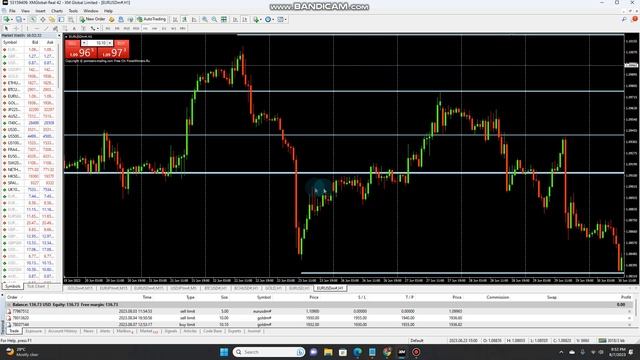Select the Horizontal Line drawing tool

(37, 28)
